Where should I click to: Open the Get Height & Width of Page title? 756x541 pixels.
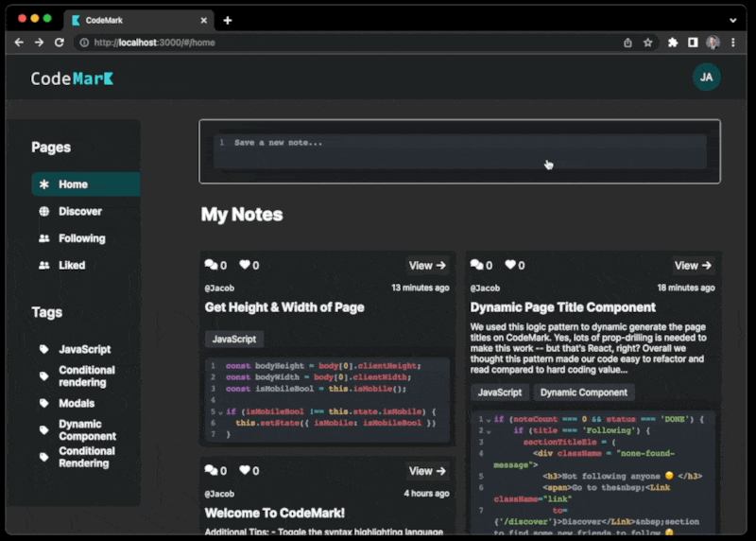[x=284, y=307]
